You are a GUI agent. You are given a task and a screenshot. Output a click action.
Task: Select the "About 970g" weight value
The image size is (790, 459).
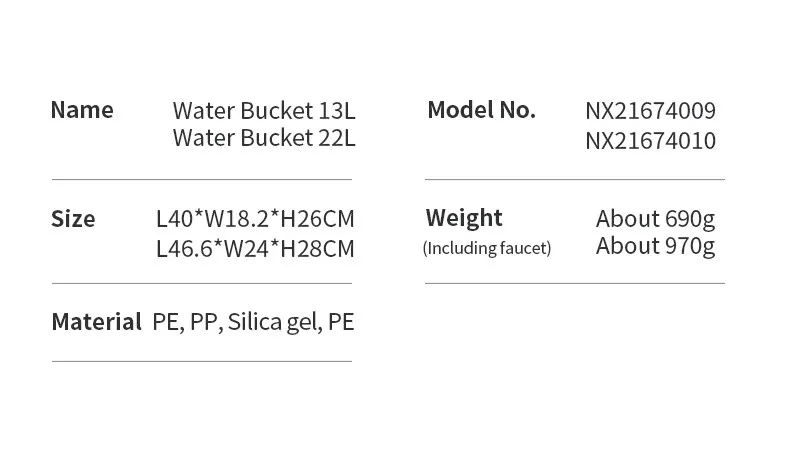(x=655, y=246)
